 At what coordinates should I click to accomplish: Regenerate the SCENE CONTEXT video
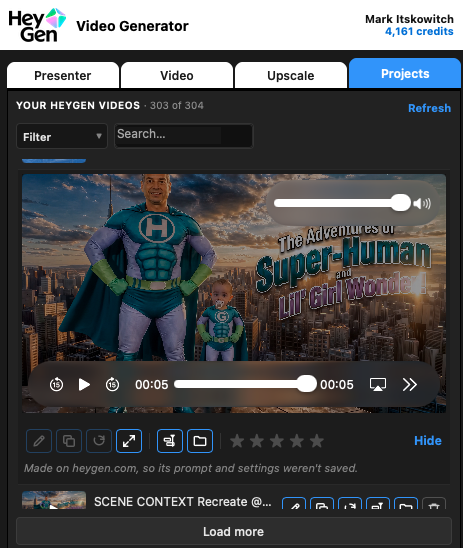click(x=350, y=503)
